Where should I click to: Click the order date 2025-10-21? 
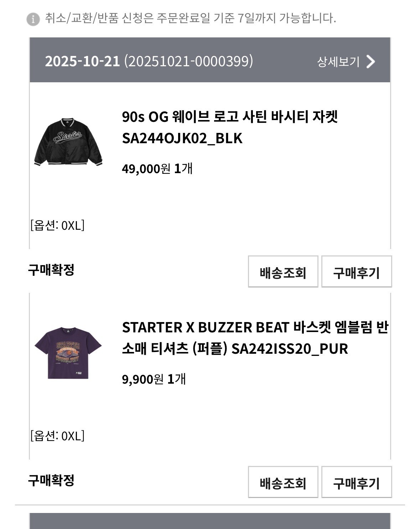point(82,61)
